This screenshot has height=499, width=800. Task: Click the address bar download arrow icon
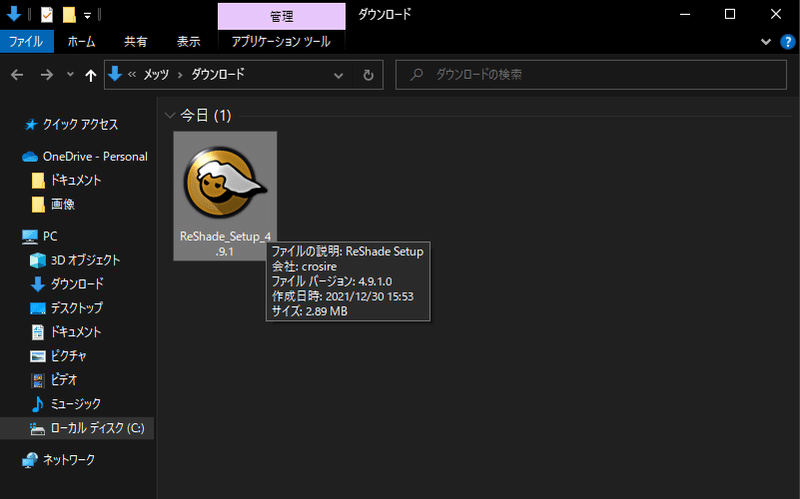[x=115, y=74]
